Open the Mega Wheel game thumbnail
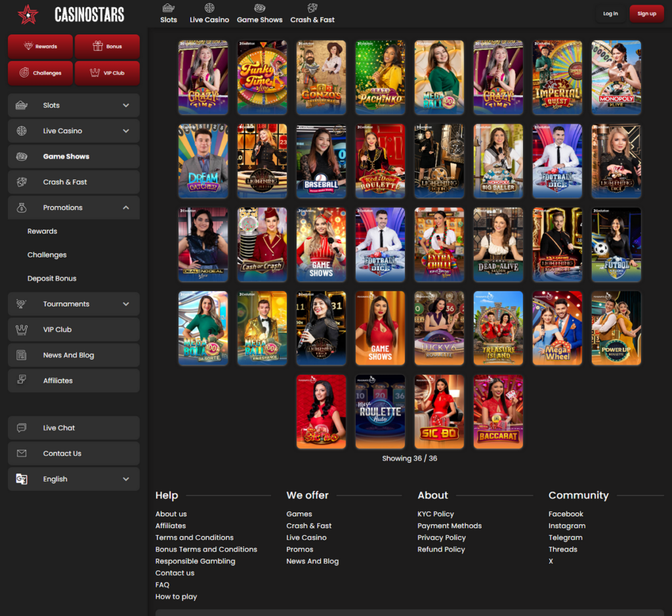Image resolution: width=672 pixels, height=616 pixels. [x=557, y=328]
